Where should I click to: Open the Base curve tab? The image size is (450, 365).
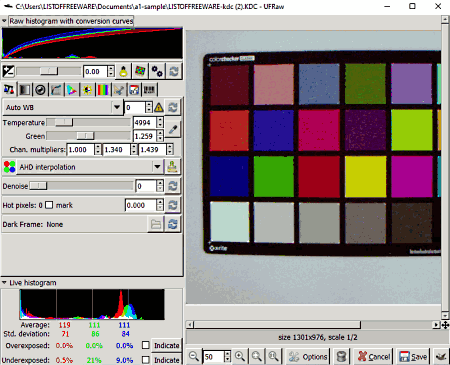56,90
